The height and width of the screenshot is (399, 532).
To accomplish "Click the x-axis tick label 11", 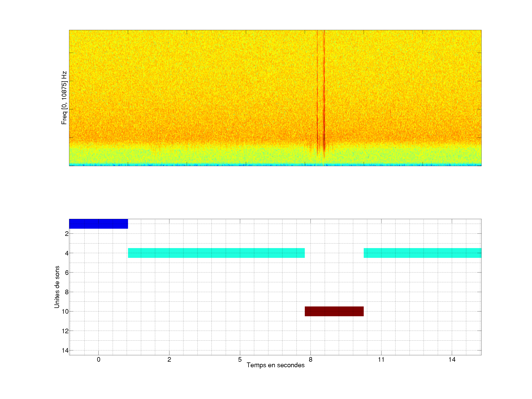I will [381, 359].
